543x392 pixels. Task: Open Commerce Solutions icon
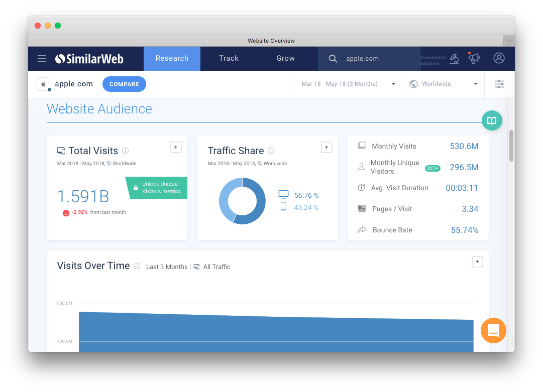(454, 59)
